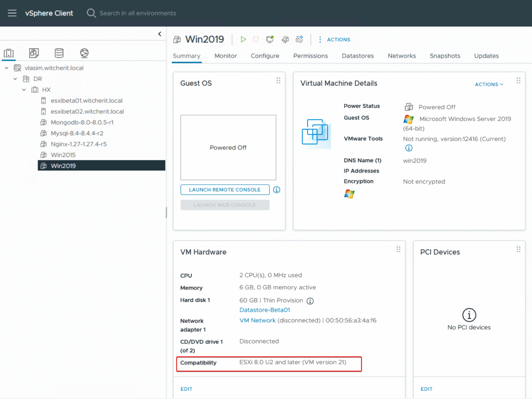Collapse the HX cluster node
Image resolution: width=532 pixels, height=399 pixels.
point(24,90)
